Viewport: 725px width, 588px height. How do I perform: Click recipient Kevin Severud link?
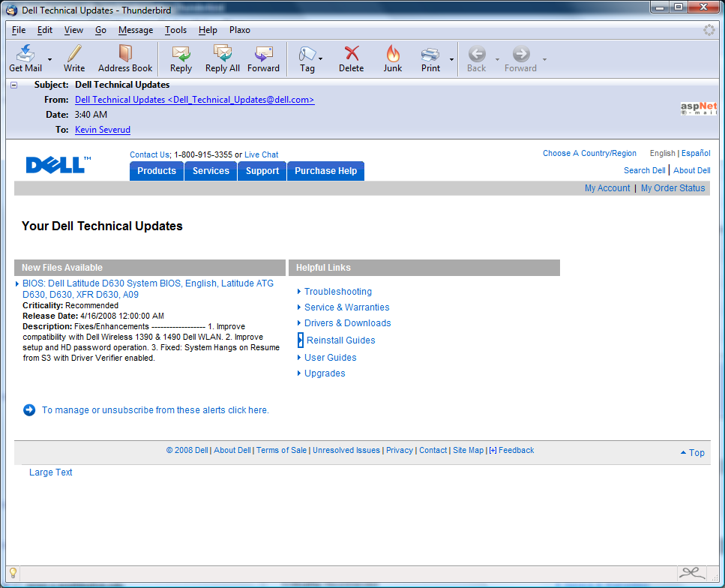click(x=103, y=130)
